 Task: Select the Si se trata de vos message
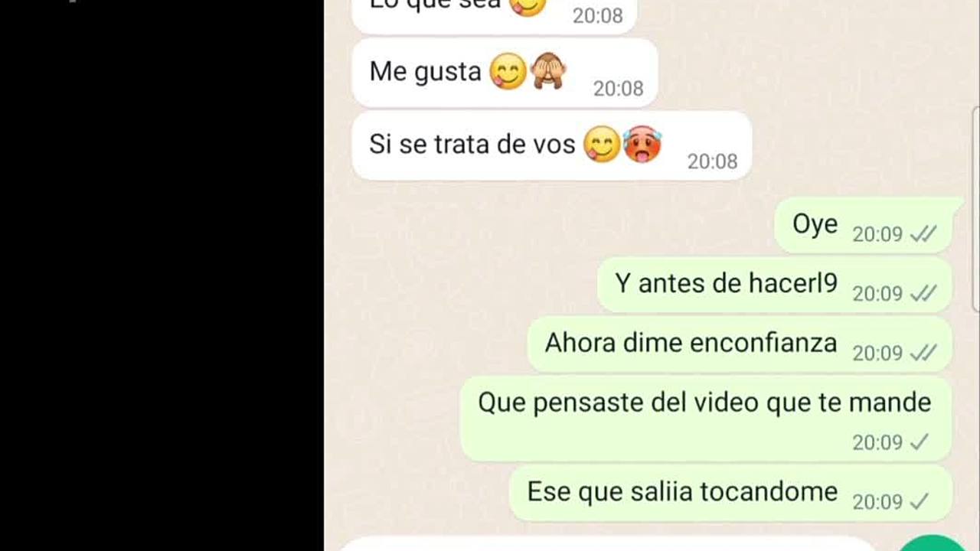pyautogui.click(x=552, y=145)
